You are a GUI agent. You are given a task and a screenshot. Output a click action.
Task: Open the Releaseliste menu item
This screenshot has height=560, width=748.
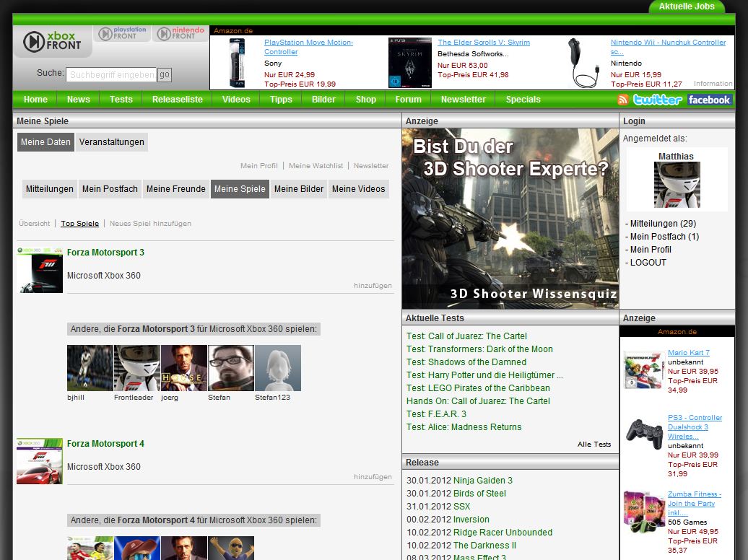(x=177, y=100)
